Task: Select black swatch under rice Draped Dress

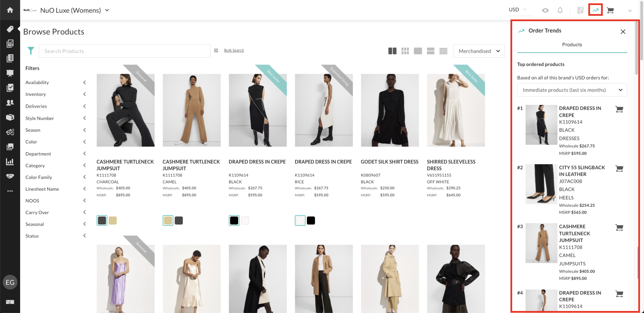Action: coord(311,220)
